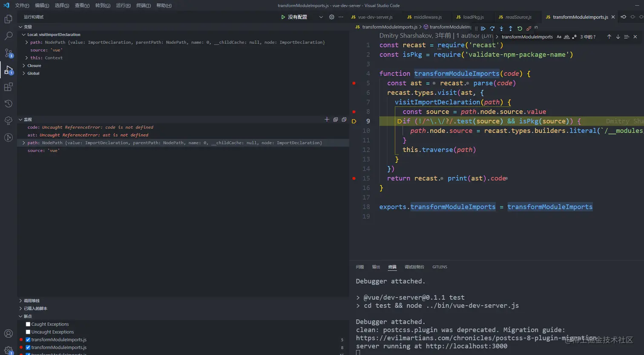644x355 pixels.
Task: Select watch entry 'source: 'vue''
Action: [43, 151]
